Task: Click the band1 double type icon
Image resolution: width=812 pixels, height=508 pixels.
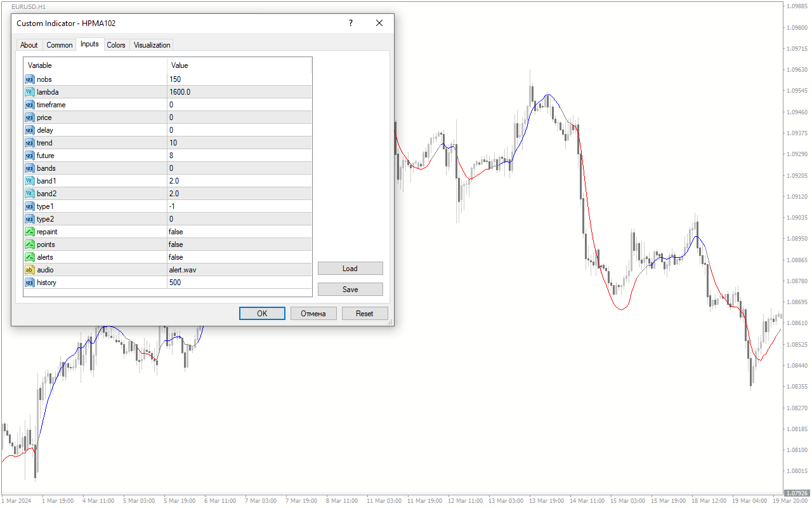Action: (29, 181)
